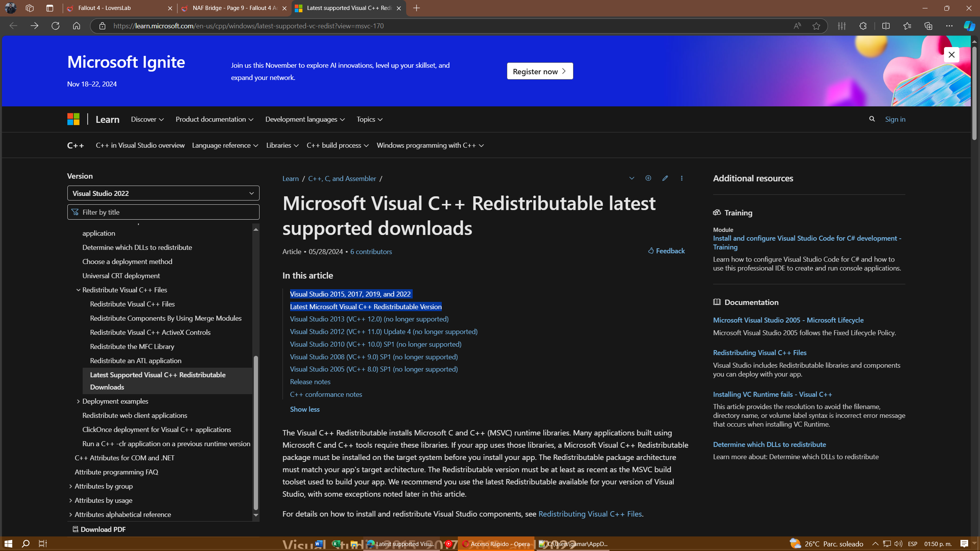Open the article's more actions menu
The width and height of the screenshot is (980, 551).
[x=681, y=178]
